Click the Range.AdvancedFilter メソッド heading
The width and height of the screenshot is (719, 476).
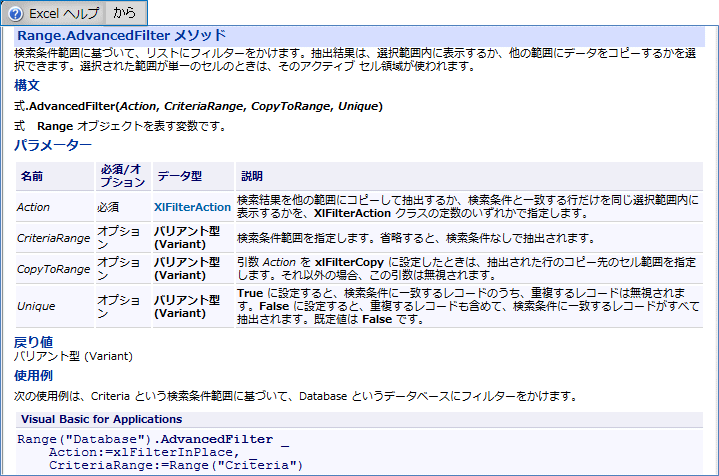(122, 35)
